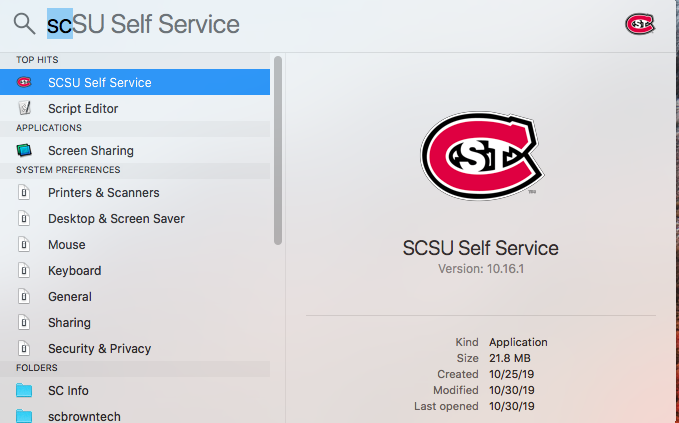Click the Spotlight magnifying glass icon

pyautogui.click(x=24, y=23)
